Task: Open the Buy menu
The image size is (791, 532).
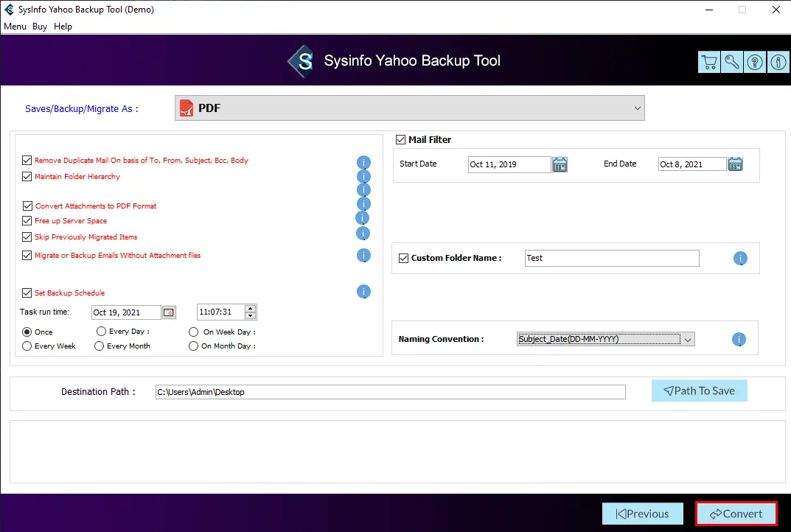Action: (x=40, y=27)
